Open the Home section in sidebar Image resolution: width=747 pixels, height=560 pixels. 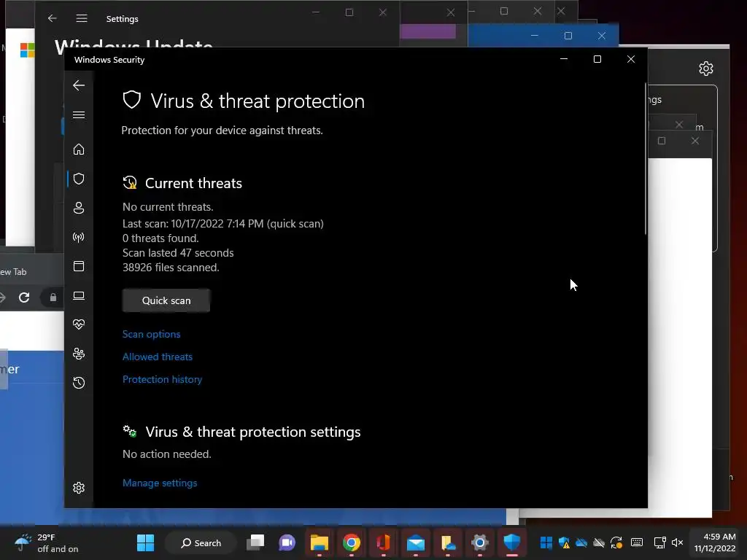(79, 149)
